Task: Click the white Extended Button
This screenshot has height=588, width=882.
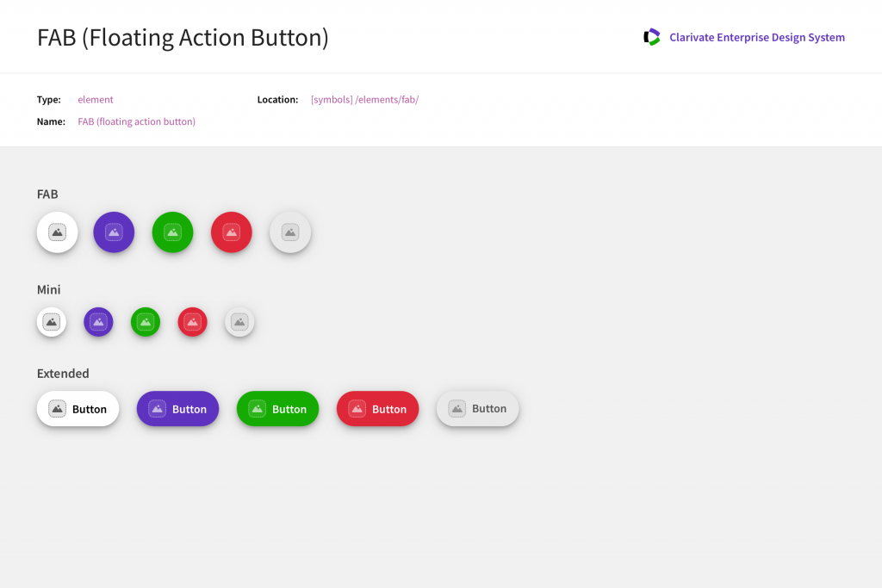Action: [x=78, y=409]
